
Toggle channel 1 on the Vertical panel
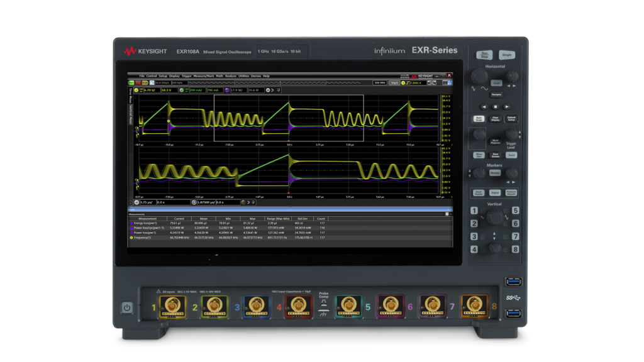pyautogui.click(x=475, y=211)
